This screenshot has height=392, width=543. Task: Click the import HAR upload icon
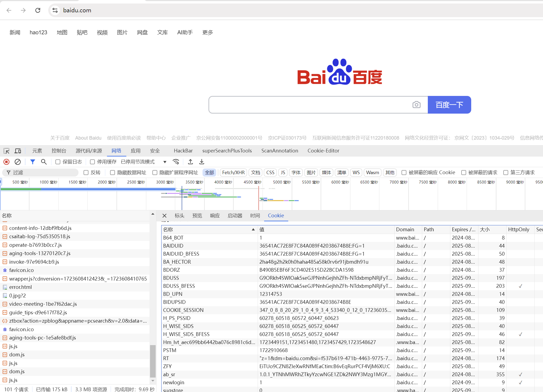tap(190, 162)
